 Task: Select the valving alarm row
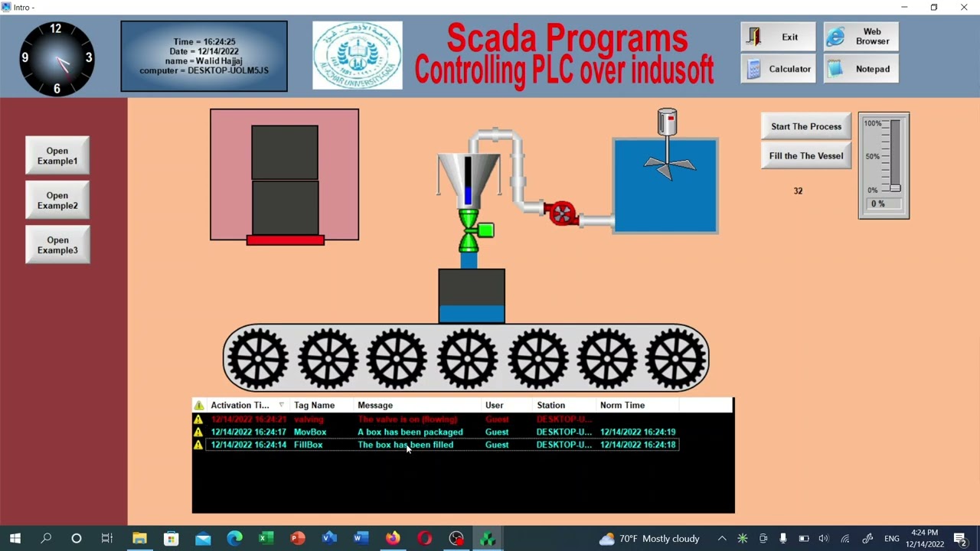[436, 419]
